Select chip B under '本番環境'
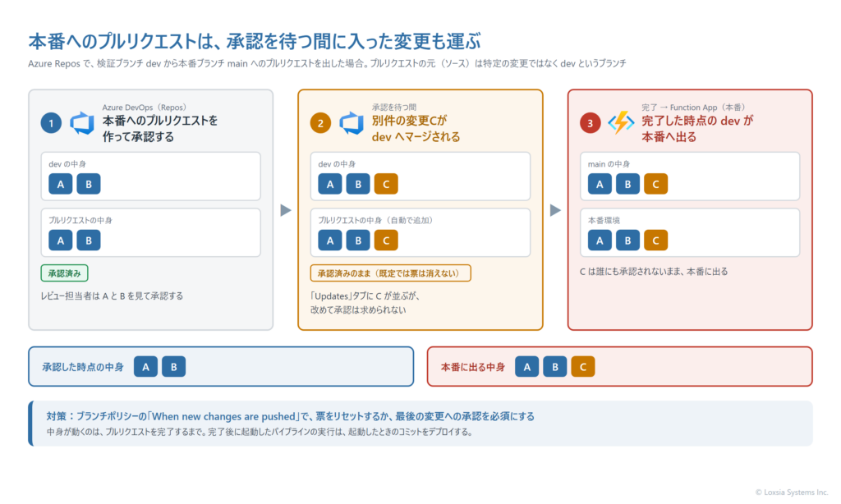This screenshot has width=841, height=504. point(627,241)
